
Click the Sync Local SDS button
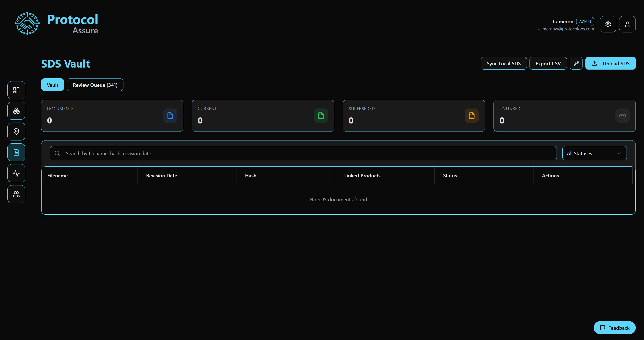click(x=504, y=64)
